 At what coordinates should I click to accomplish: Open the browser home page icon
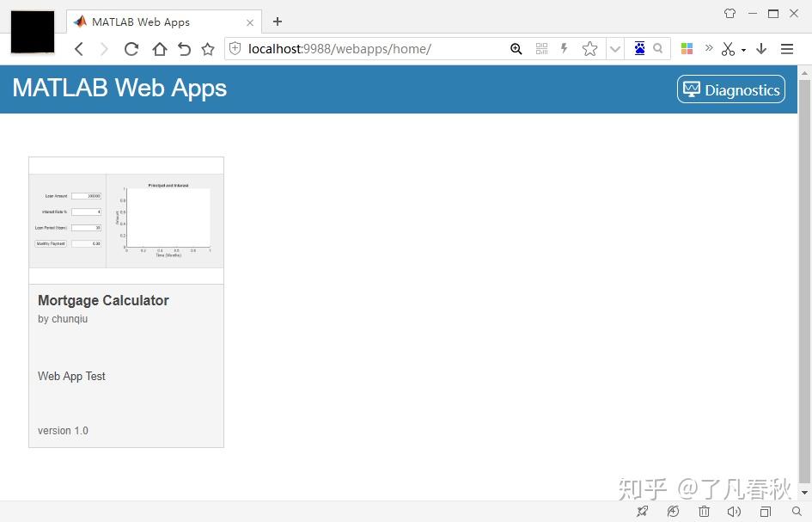(x=160, y=49)
